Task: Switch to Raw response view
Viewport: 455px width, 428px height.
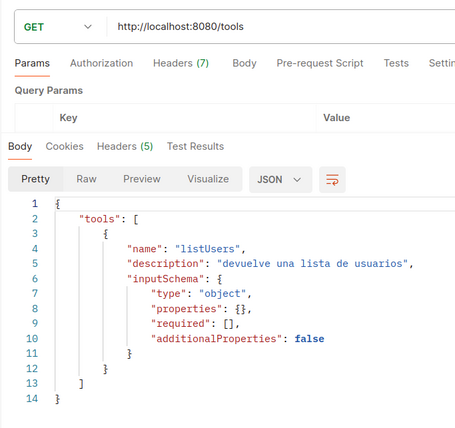Action: tap(86, 179)
